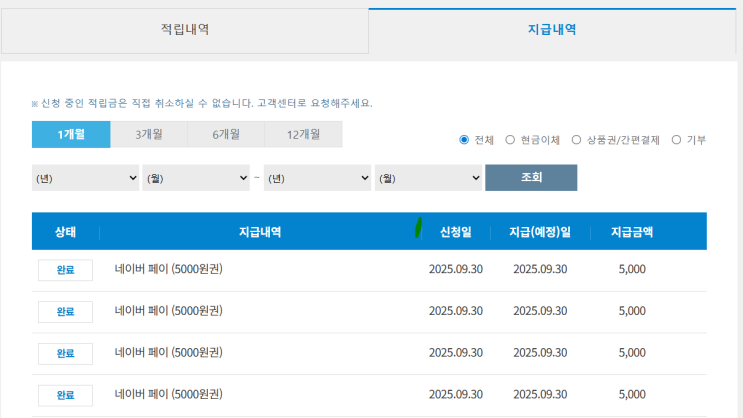Click the 상태 column header

[x=65, y=232]
